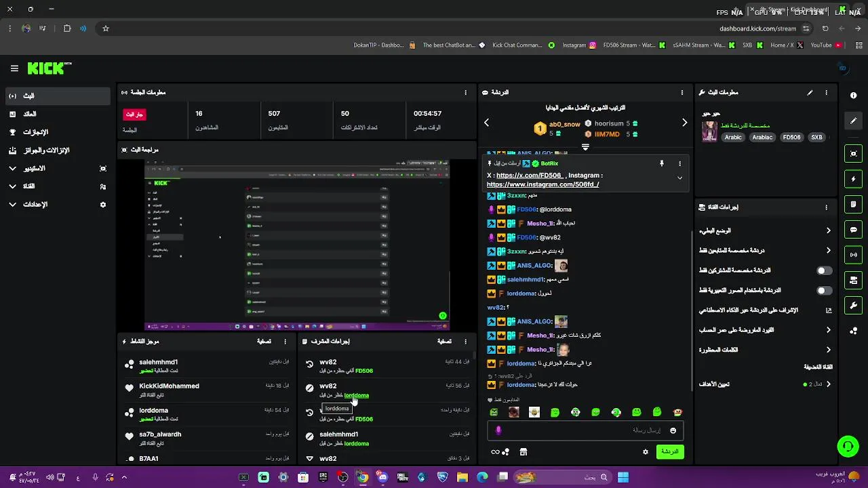Collapse the pinned message chevron

coord(679,178)
